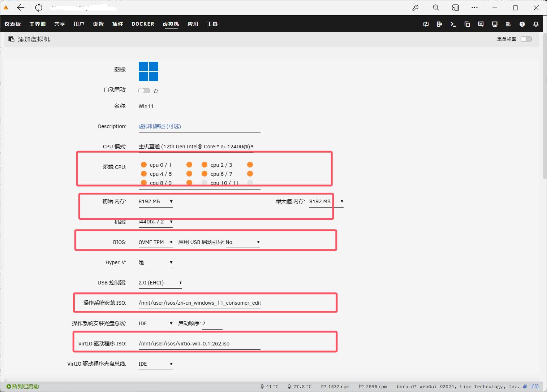Expand the USB 控制器 dropdown
The height and width of the screenshot is (392, 547).
[x=160, y=283]
